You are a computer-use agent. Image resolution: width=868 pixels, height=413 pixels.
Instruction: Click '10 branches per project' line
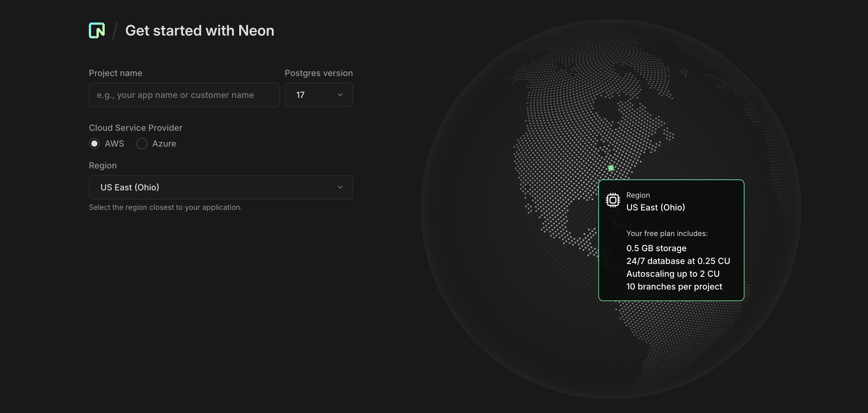(674, 286)
